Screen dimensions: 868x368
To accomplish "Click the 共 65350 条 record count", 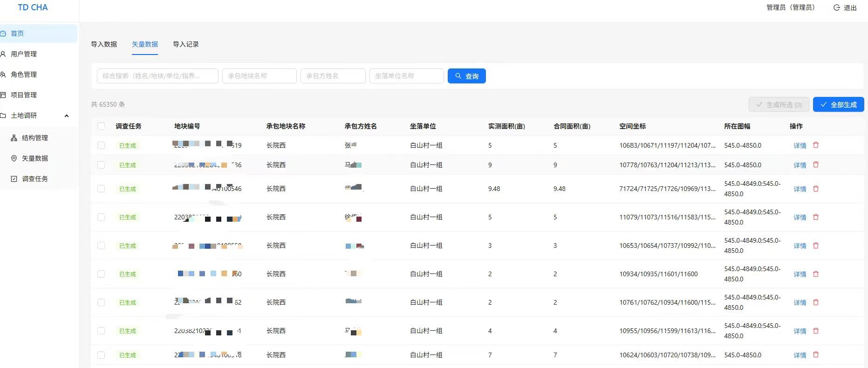I will click(108, 104).
